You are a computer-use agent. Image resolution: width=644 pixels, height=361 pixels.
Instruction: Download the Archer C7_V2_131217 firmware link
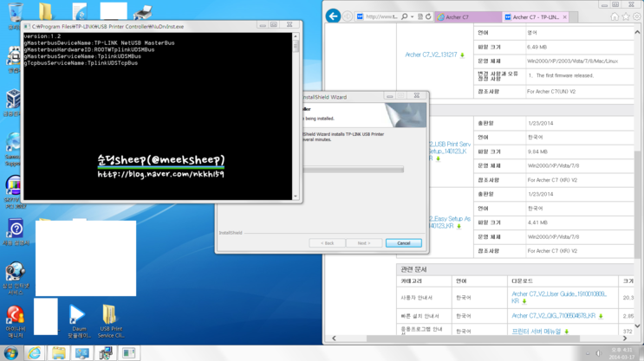pos(431,55)
